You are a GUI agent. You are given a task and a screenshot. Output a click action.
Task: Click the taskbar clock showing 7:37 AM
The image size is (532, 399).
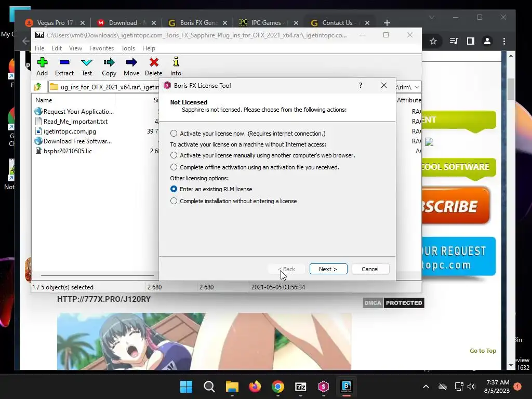(x=497, y=387)
